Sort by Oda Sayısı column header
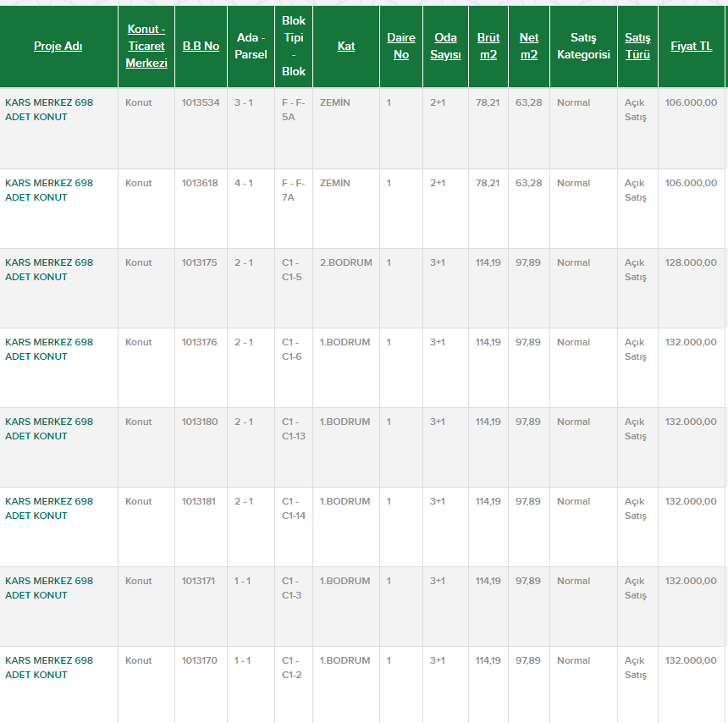Image resolution: width=728 pixels, height=723 pixels. 445,46
